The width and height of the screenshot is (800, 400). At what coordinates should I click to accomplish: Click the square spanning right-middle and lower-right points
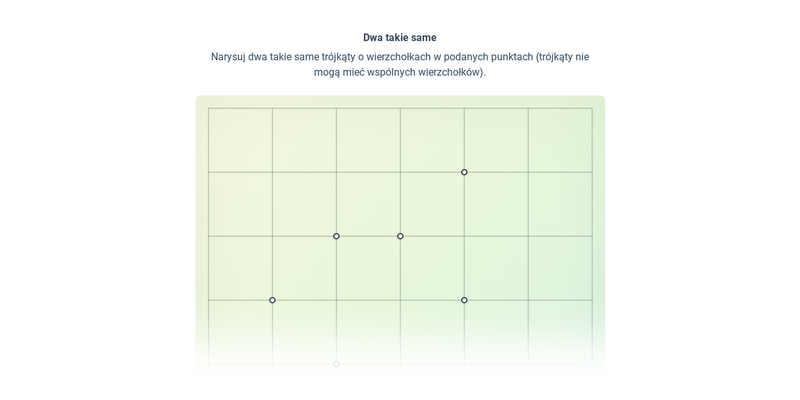[x=432, y=268]
